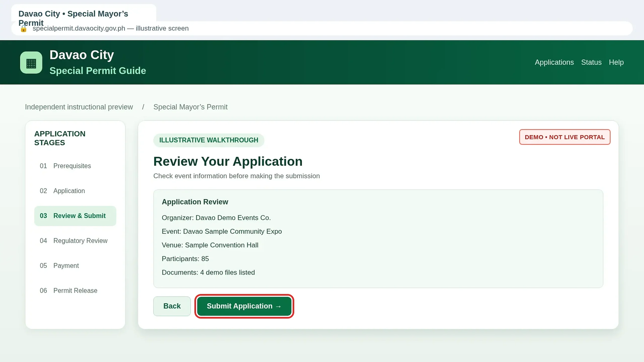Image resolution: width=644 pixels, height=362 pixels.
Task: Click the address bar URL field
Action: (x=322, y=28)
